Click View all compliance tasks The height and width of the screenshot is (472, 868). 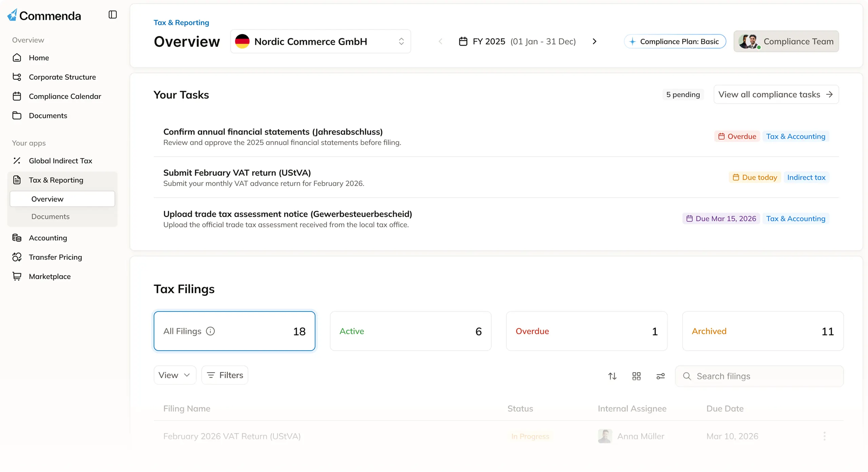pyautogui.click(x=776, y=95)
